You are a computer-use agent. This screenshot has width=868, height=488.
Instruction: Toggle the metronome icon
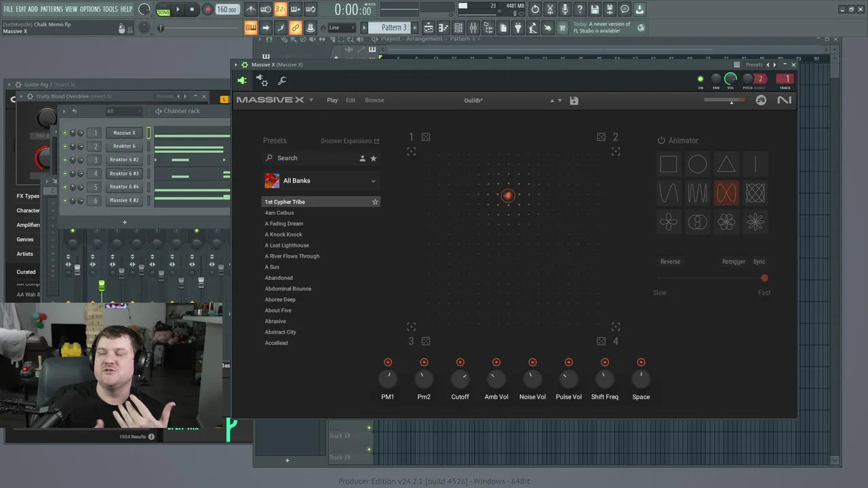click(251, 9)
